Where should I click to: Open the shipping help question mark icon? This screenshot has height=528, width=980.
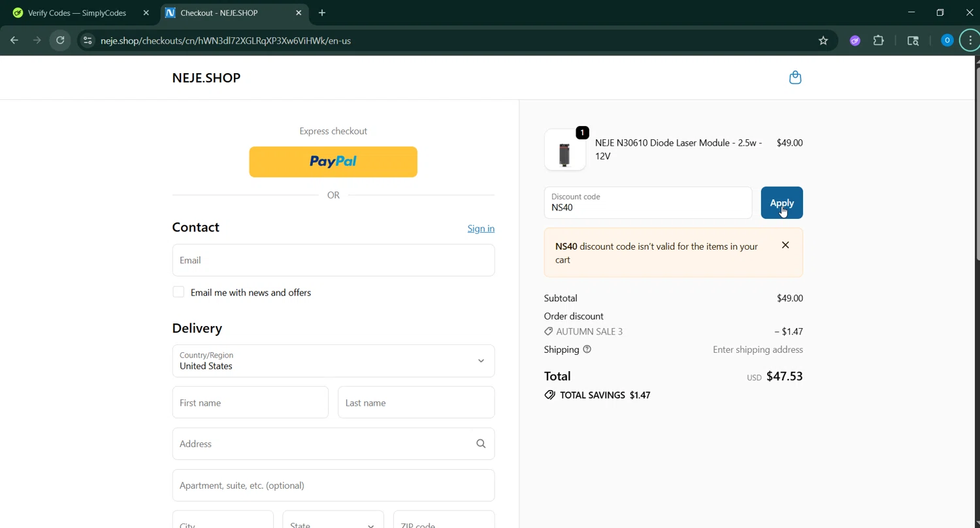click(587, 350)
